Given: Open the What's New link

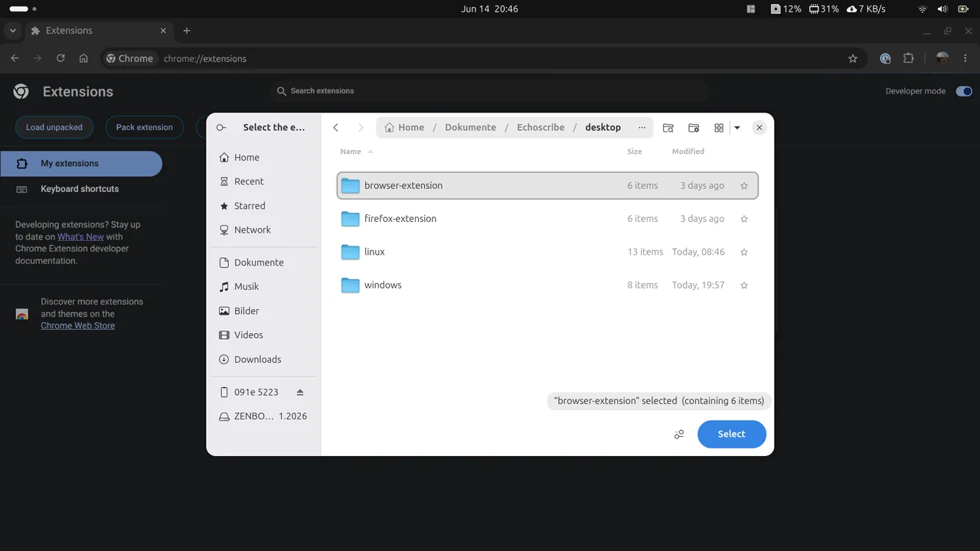Looking at the screenshot, I should 80,237.
